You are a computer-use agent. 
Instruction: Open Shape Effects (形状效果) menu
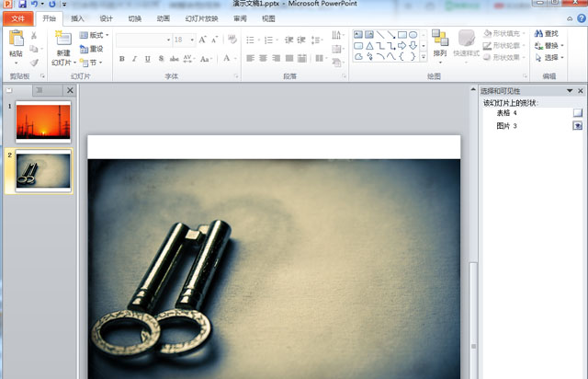(504, 57)
